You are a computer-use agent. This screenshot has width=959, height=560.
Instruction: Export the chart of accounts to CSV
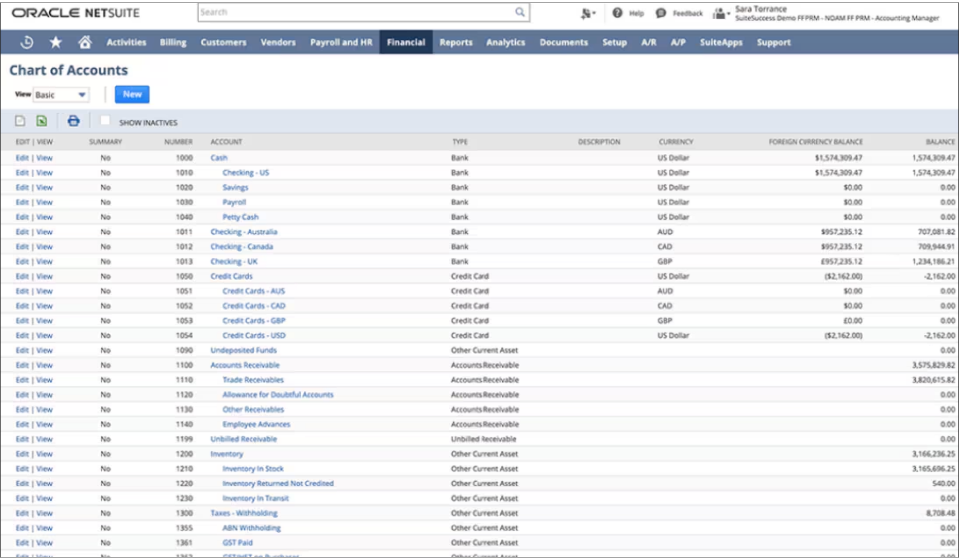pyautogui.click(x=20, y=121)
